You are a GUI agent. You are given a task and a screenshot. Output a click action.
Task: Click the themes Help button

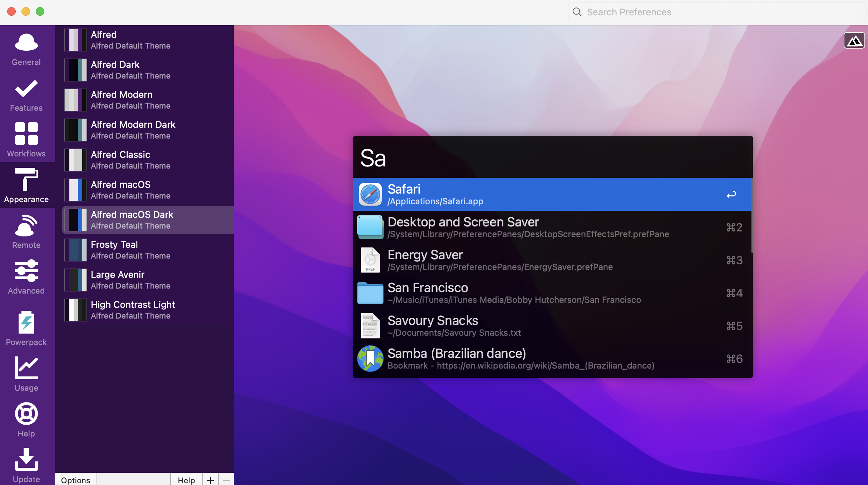[186, 480]
